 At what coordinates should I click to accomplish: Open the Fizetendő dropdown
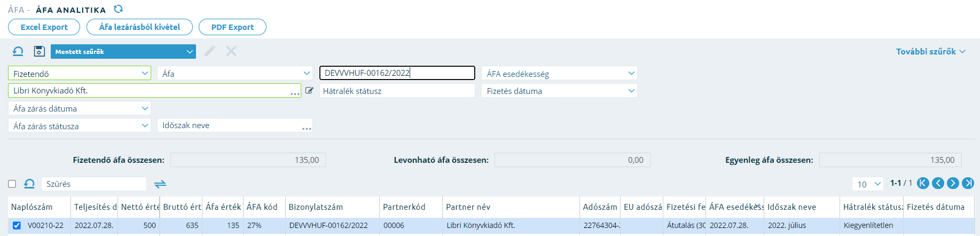pos(80,73)
